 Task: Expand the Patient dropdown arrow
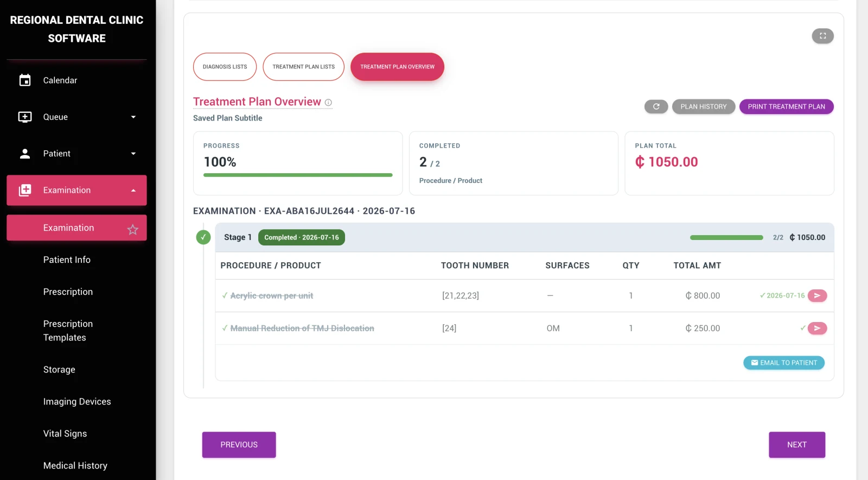tap(133, 154)
